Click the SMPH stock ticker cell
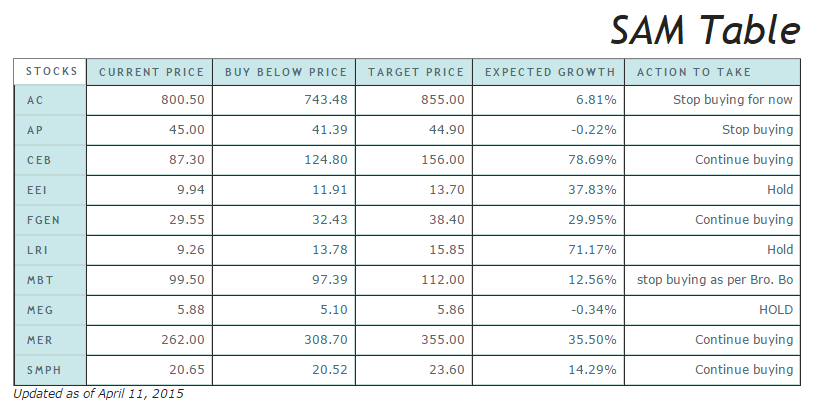 click(51, 370)
